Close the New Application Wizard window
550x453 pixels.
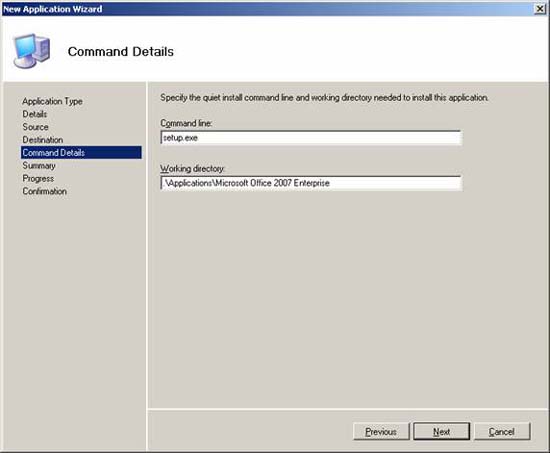(x=540, y=9)
